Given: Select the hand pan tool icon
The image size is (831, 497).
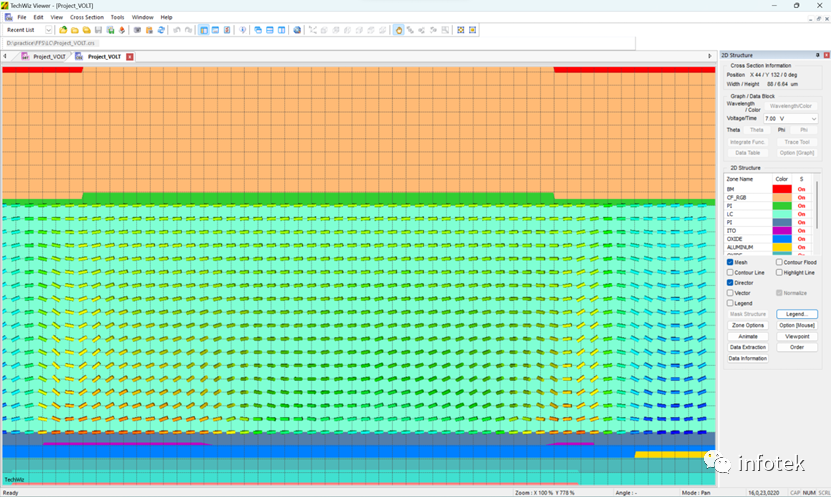Looking at the screenshot, I should point(399,30).
